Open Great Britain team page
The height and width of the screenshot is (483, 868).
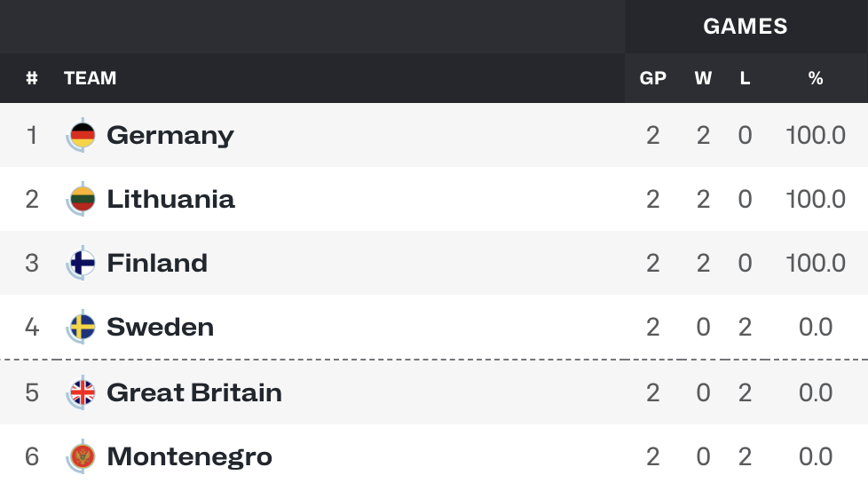tap(194, 392)
